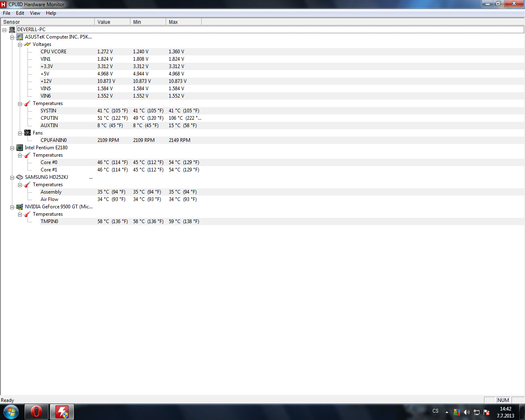Viewport: 525px width, 420px height.
Task: Collapse the Voltages group
Action: (20, 45)
